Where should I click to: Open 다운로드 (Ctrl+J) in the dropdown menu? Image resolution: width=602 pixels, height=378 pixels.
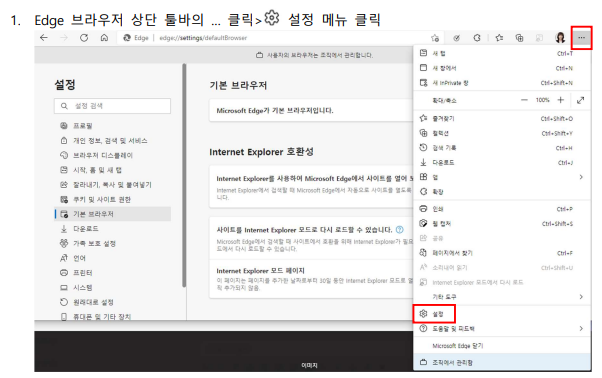[x=502, y=162]
